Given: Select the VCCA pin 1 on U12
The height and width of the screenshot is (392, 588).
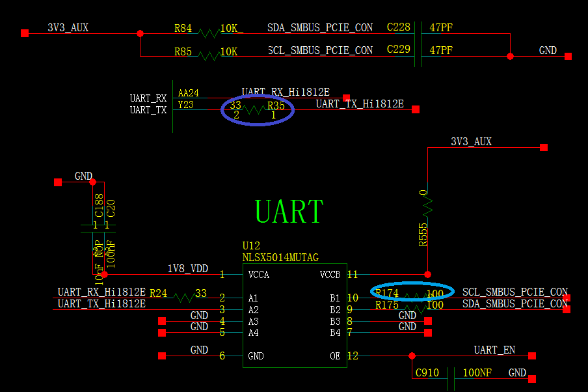Looking at the screenshot, I should click(x=232, y=275).
